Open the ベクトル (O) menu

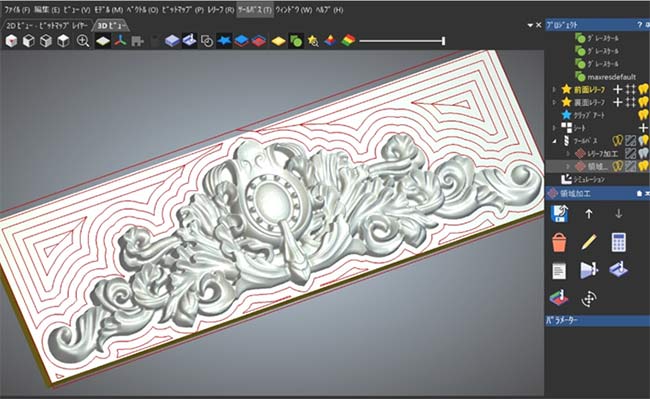[x=142, y=10]
